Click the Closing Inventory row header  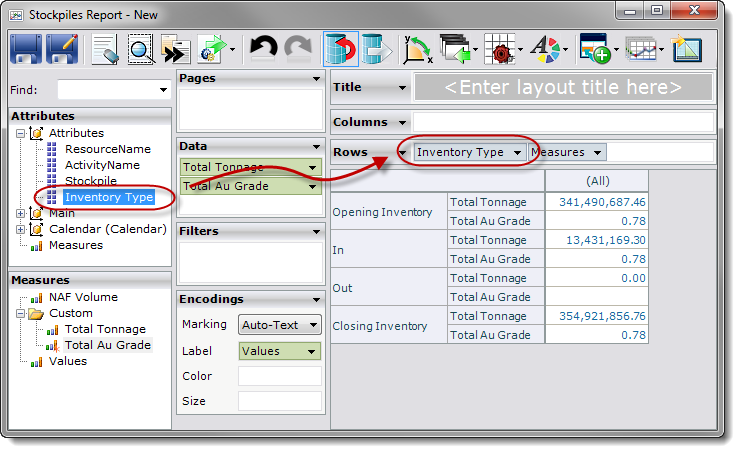point(389,326)
